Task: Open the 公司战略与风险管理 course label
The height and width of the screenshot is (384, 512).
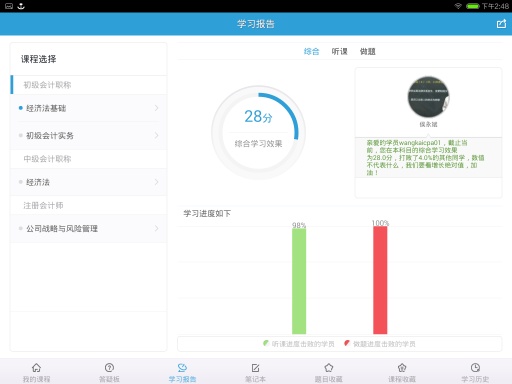Action: (x=62, y=228)
